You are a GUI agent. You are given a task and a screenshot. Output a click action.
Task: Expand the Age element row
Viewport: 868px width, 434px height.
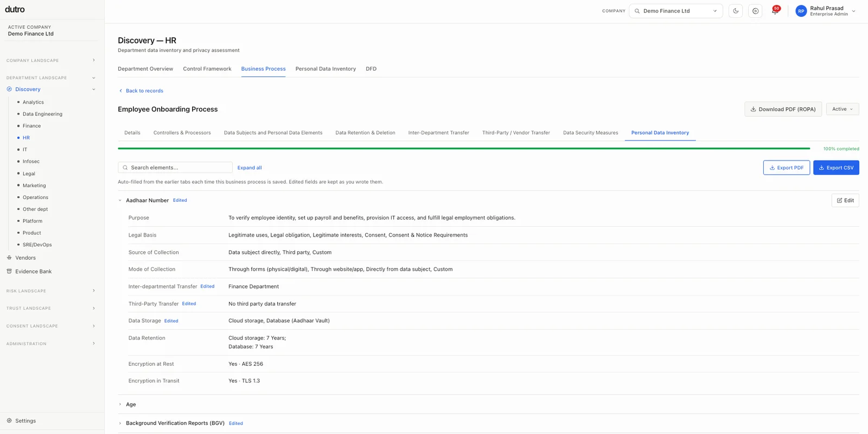120,404
